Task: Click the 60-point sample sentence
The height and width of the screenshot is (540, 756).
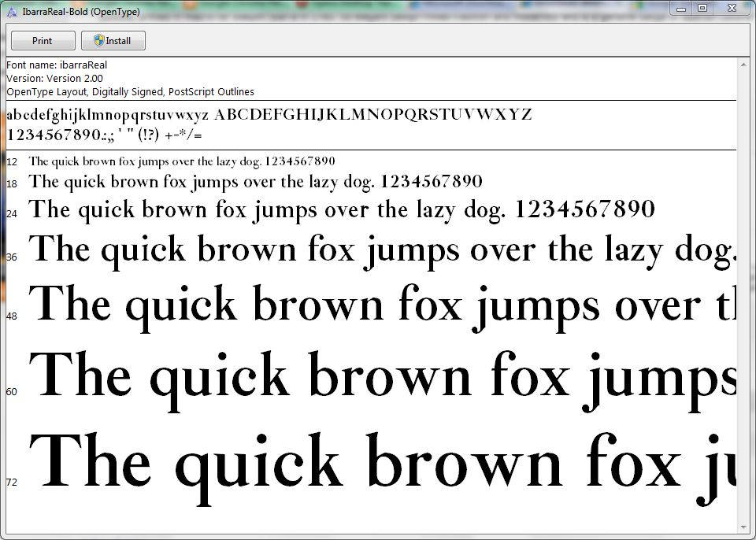Action: click(x=383, y=381)
